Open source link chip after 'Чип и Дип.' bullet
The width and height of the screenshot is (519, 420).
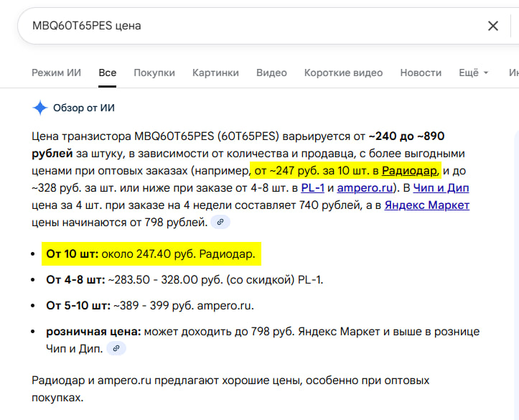116,348
